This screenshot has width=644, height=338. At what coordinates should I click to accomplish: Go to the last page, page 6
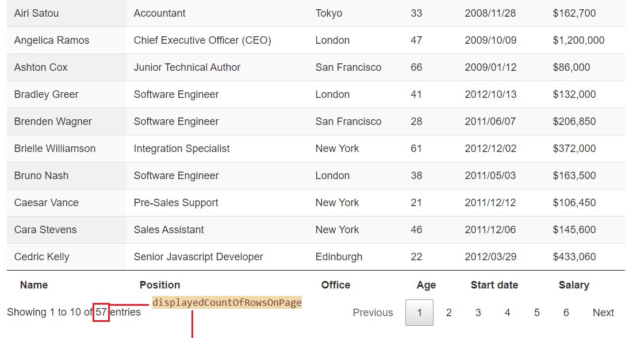(566, 312)
